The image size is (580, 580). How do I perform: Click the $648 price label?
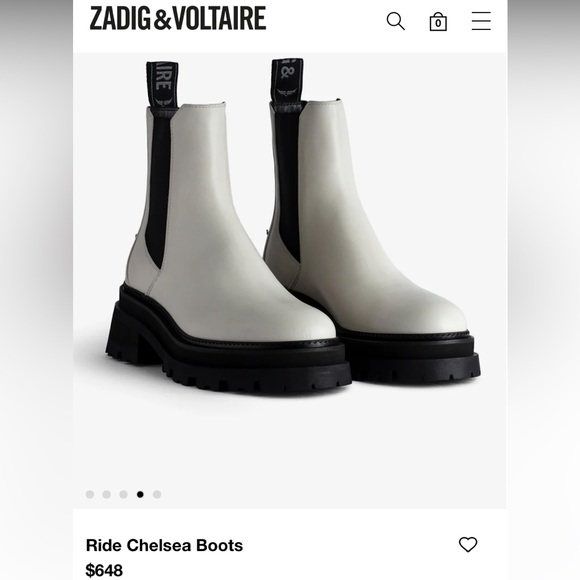click(104, 570)
